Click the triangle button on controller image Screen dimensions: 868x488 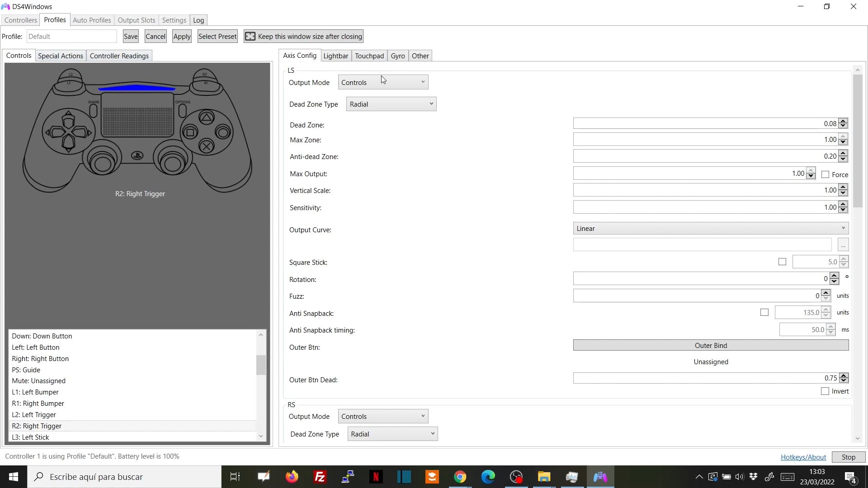tap(207, 118)
